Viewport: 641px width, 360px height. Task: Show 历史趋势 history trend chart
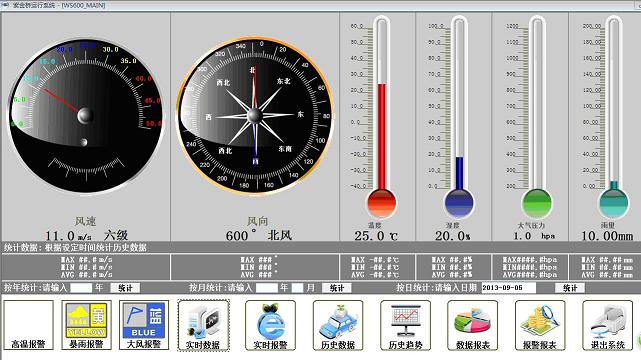(405, 325)
